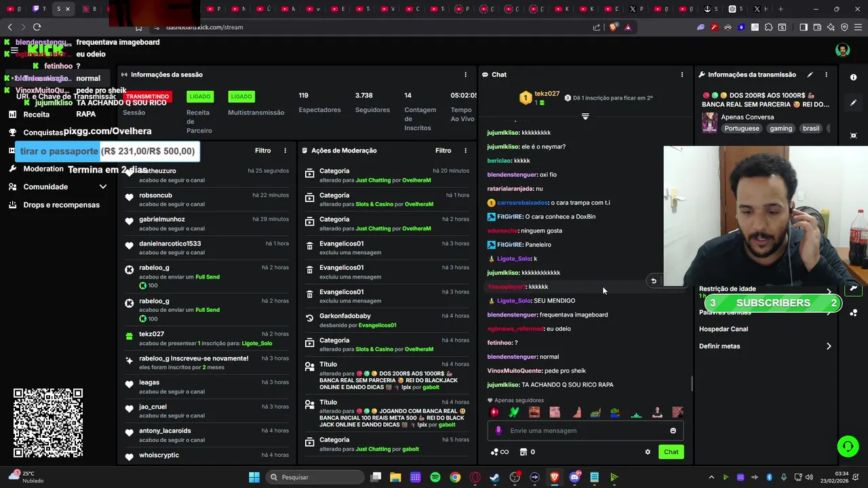Click the Windows taskbar search box
868x488 pixels.
click(315, 477)
